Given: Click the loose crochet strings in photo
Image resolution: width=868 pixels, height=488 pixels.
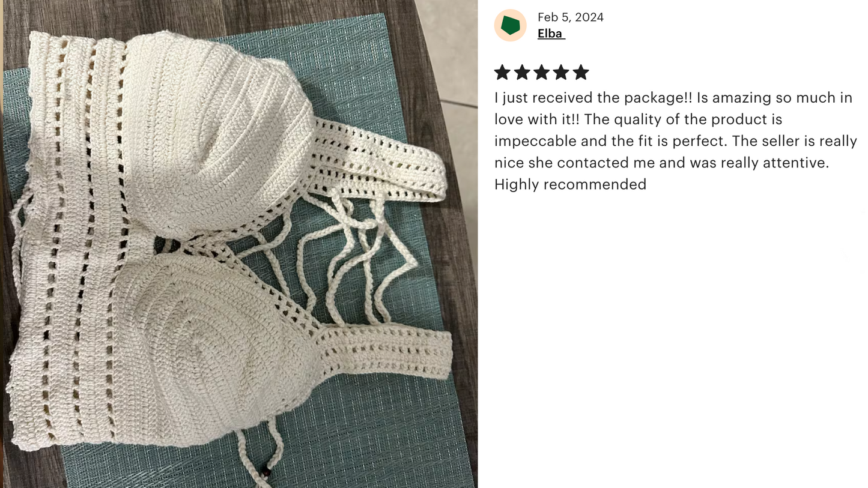Looking at the screenshot, I should point(336,258).
